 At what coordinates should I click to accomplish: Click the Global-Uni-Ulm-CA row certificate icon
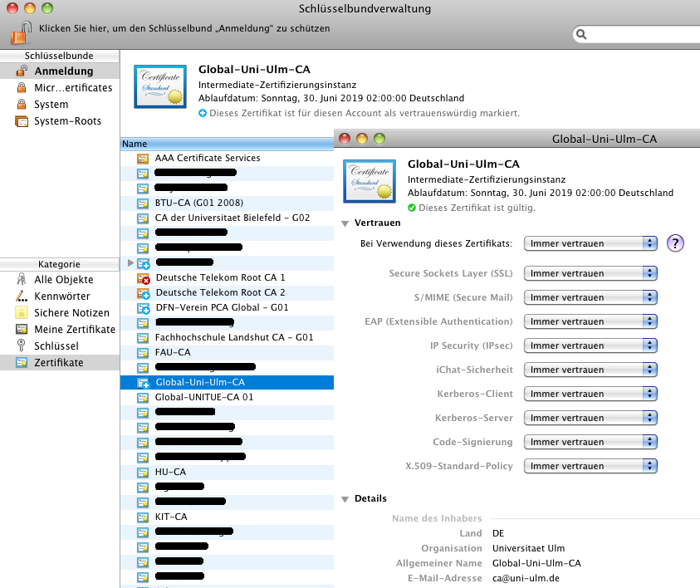tap(144, 383)
